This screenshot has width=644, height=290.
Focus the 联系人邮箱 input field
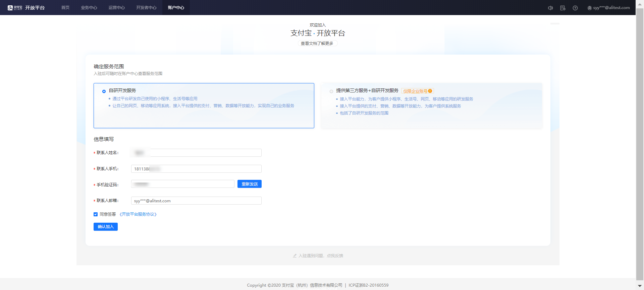point(196,201)
